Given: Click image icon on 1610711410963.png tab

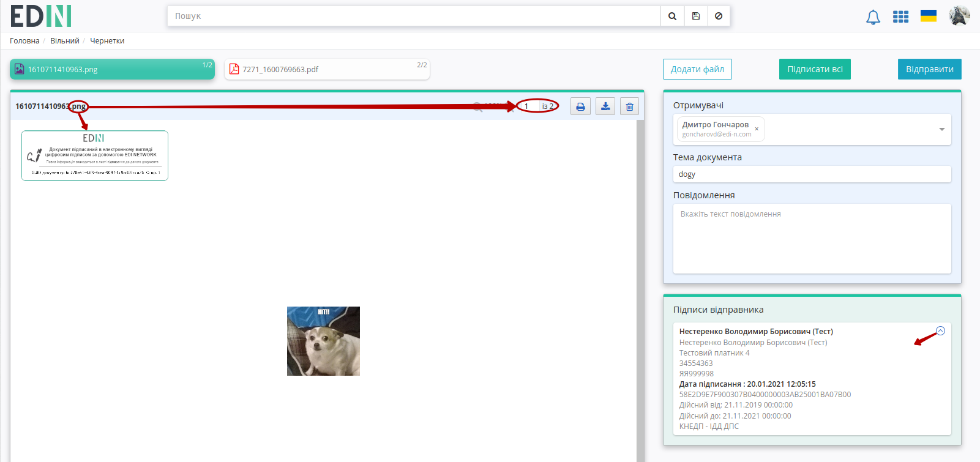Looking at the screenshot, I should tap(20, 69).
